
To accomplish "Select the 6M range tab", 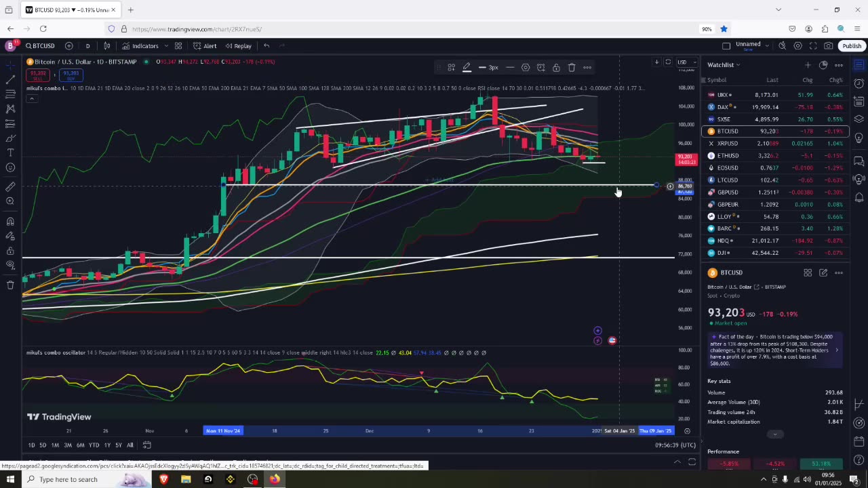I will [80, 445].
